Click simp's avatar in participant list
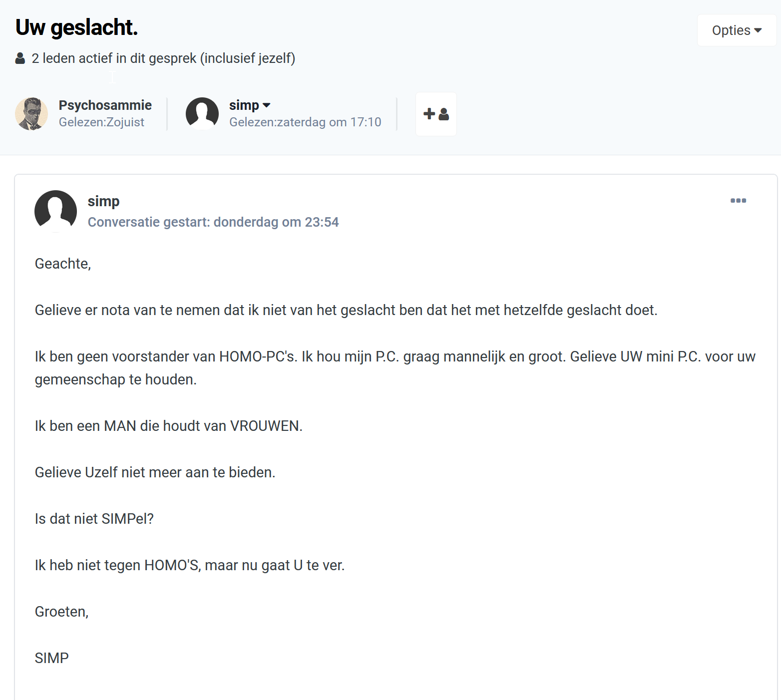 tap(202, 114)
